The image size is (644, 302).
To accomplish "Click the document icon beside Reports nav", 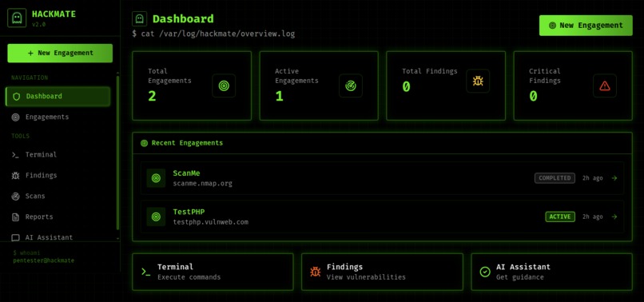I will [x=15, y=217].
